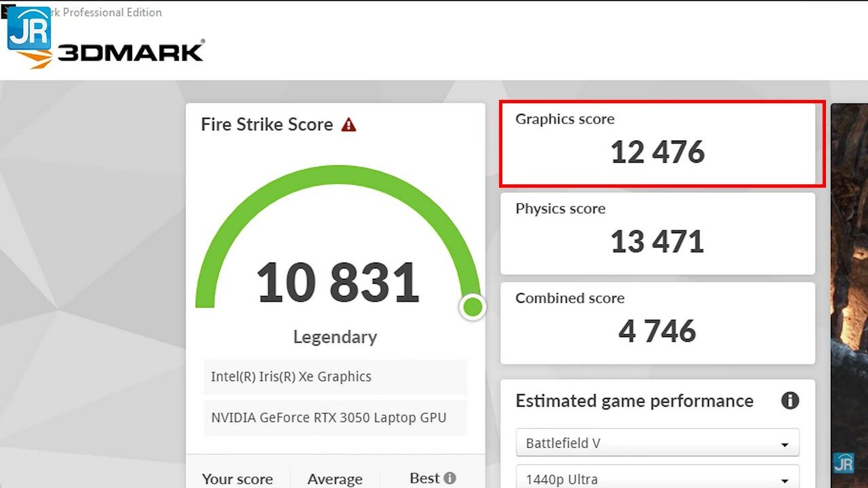Open the Battlefield V game selector
868x488 pixels.
[x=656, y=443]
